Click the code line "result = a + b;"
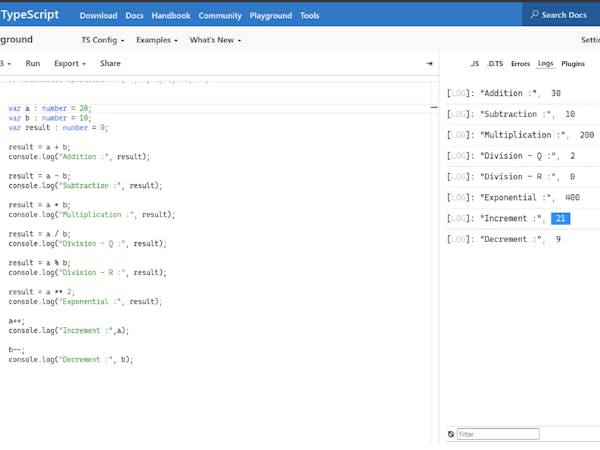600x450 pixels. (39, 147)
